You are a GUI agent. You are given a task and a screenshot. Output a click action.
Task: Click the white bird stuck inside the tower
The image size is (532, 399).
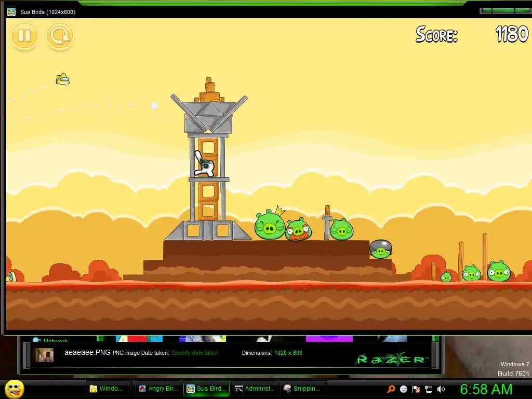[x=204, y=165]
